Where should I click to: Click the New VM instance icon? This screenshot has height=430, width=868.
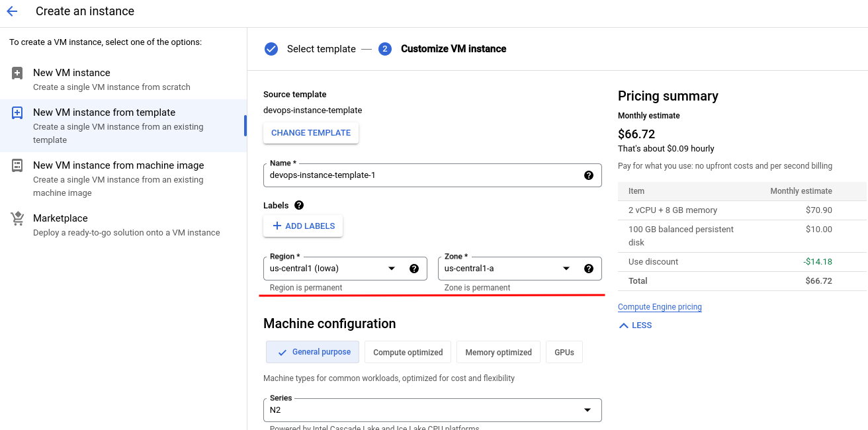pyautogui.click(x=18, y=73)
